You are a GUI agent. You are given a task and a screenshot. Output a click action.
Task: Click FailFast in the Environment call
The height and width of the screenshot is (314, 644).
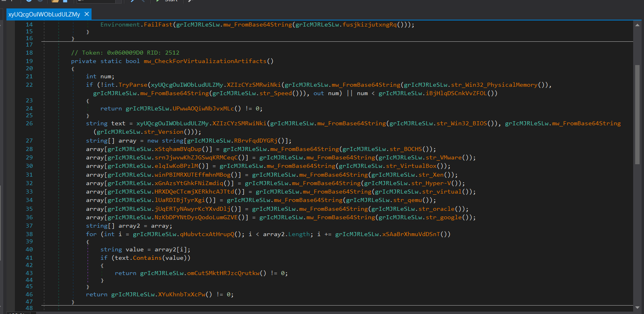[158, 24]
